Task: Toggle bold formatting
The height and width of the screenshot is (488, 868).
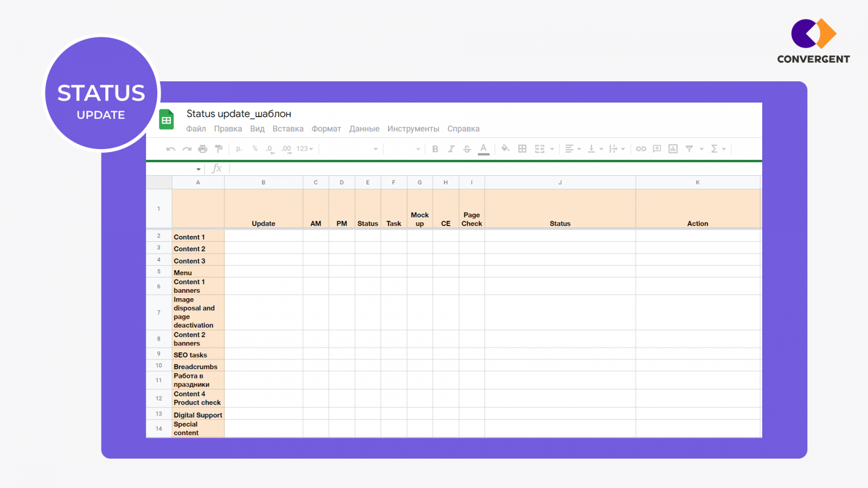Action: [x=435, y=149]
